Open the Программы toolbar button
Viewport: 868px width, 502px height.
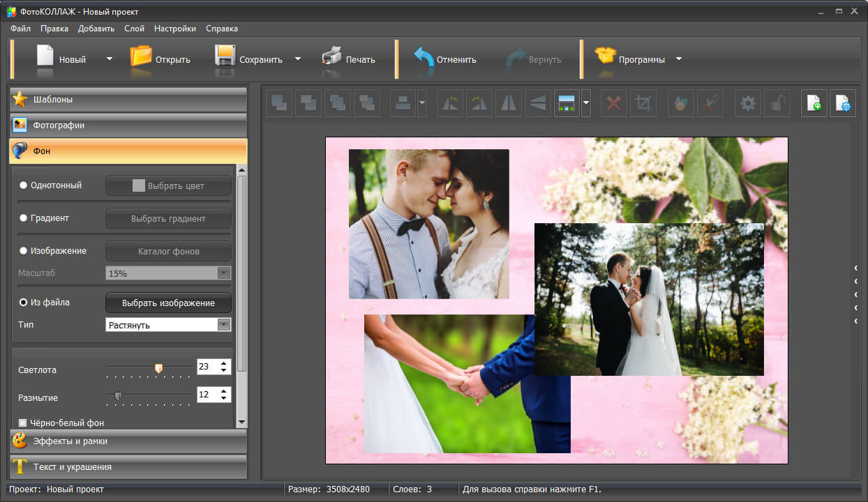pos(629,59)
